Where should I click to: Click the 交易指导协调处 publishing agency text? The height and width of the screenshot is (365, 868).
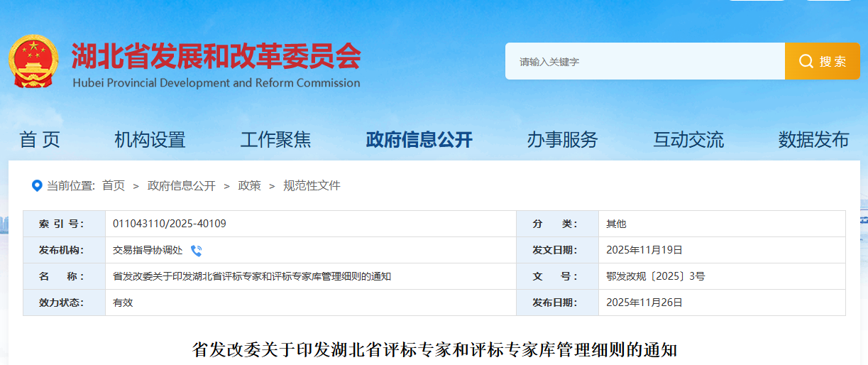click(148, 251)
